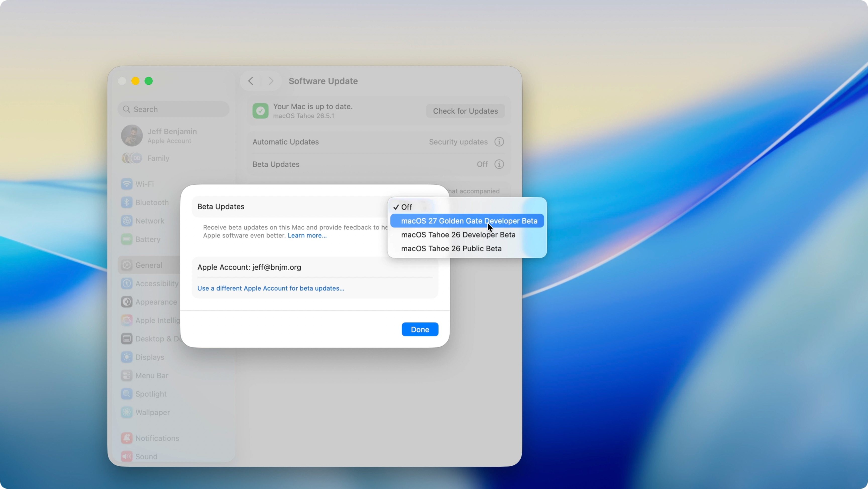Select General gear icon

pos(127,265)
